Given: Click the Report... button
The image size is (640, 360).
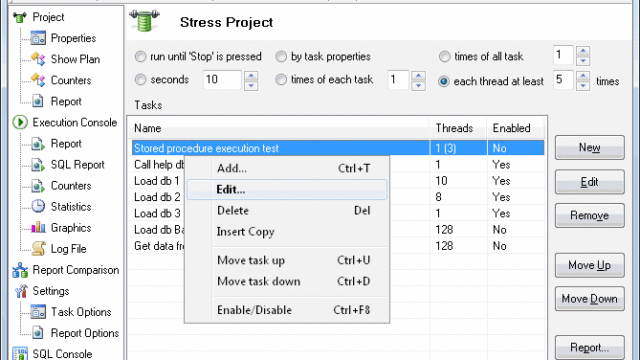Looking at the screenshot, I should (589, 348).
